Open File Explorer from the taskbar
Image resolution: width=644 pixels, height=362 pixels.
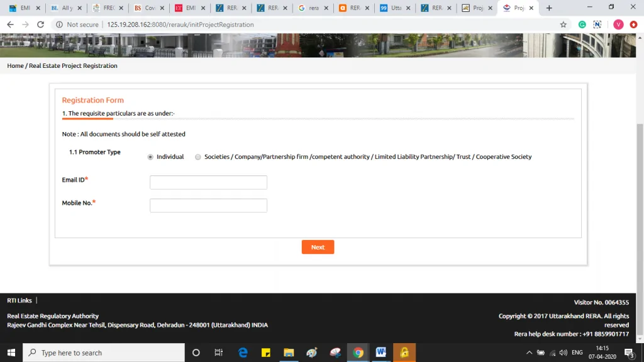point(289,353)
